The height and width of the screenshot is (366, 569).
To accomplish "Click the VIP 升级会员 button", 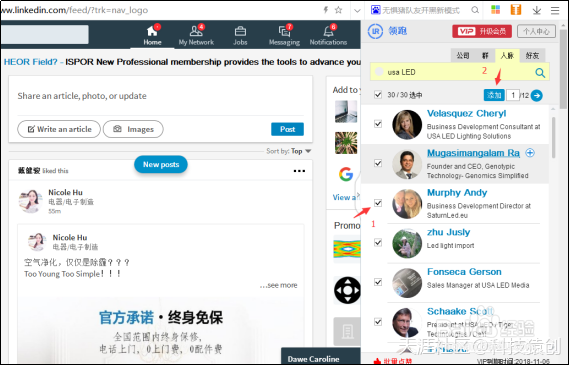I will [482, 32].
